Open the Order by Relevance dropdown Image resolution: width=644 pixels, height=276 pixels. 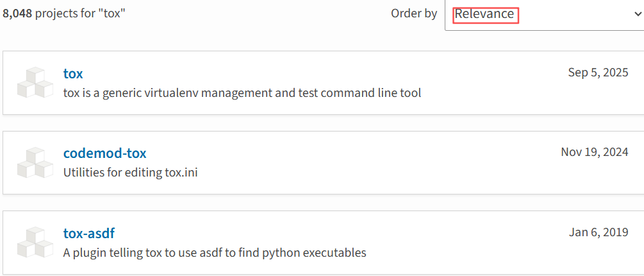tap(543, 14)
